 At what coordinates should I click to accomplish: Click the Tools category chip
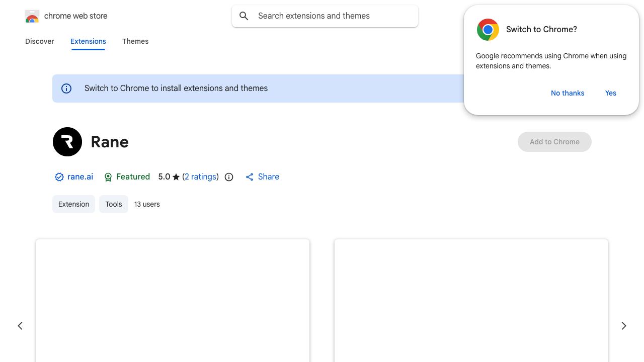point(114,204)
